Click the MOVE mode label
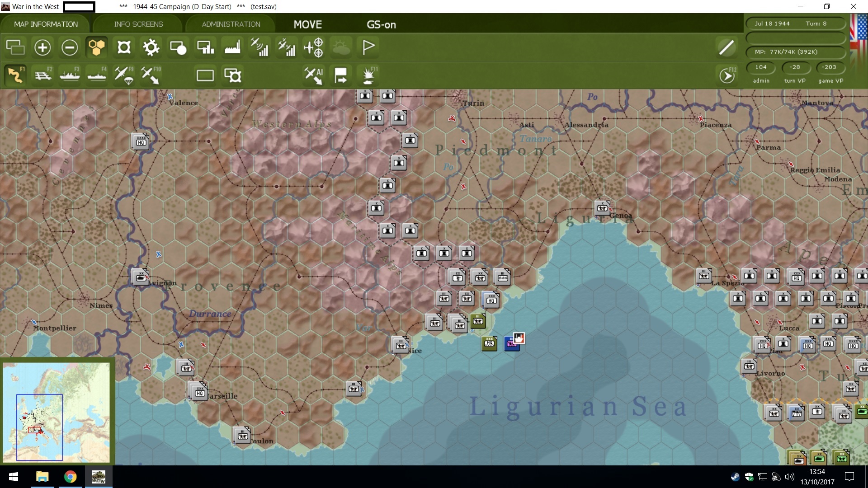 pyautogui.click(x=308, y=24)
